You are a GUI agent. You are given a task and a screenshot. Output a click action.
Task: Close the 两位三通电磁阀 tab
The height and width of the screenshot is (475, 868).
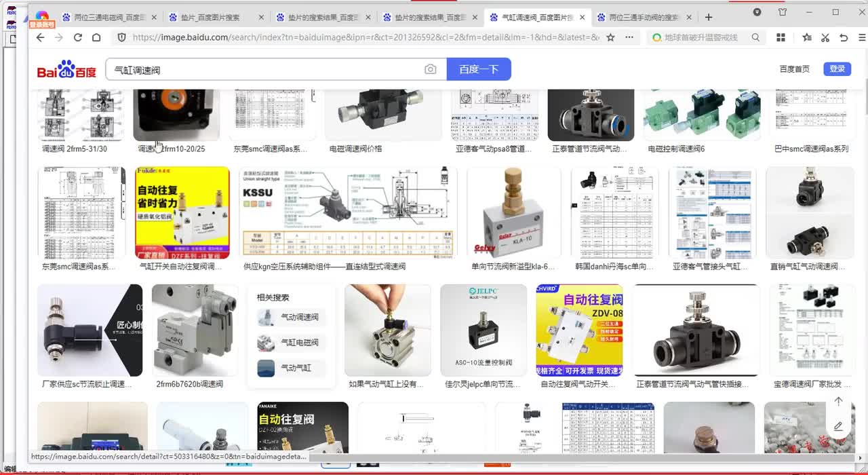point(154,17)
